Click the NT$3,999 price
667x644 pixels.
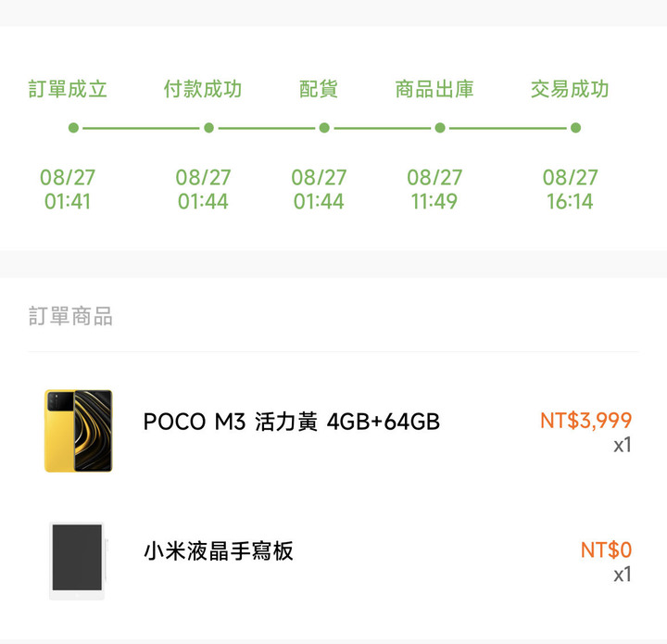585,421
